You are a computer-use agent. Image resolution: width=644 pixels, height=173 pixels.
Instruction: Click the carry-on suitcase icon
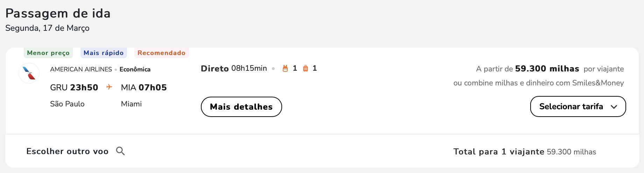pos(305,69)
